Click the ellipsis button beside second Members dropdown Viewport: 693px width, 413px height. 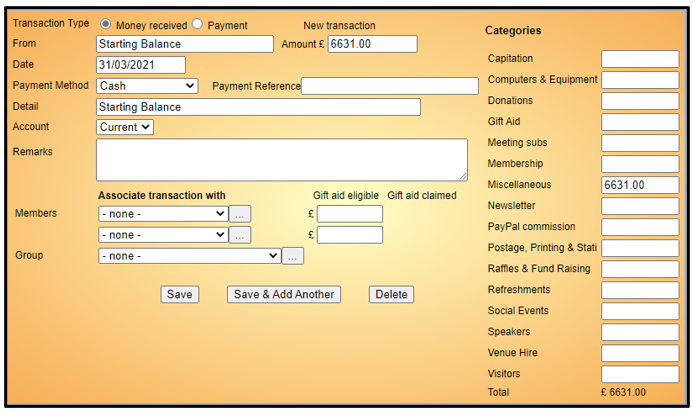(240, 235)
